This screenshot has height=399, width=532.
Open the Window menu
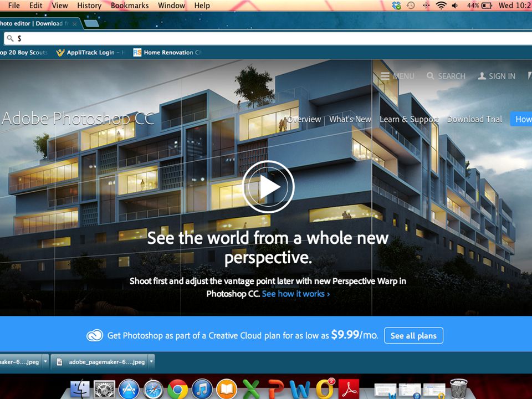(172, 6)
